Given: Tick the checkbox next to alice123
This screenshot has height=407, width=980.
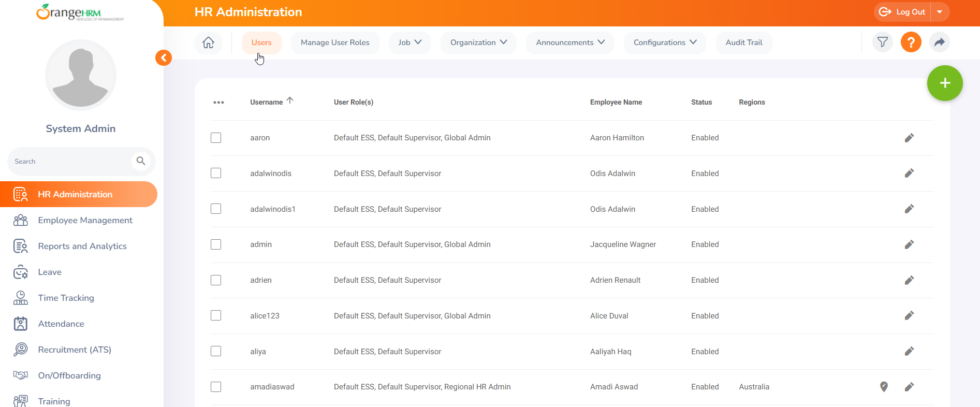Looking at the screenshot, I should (x=216, y=316).
